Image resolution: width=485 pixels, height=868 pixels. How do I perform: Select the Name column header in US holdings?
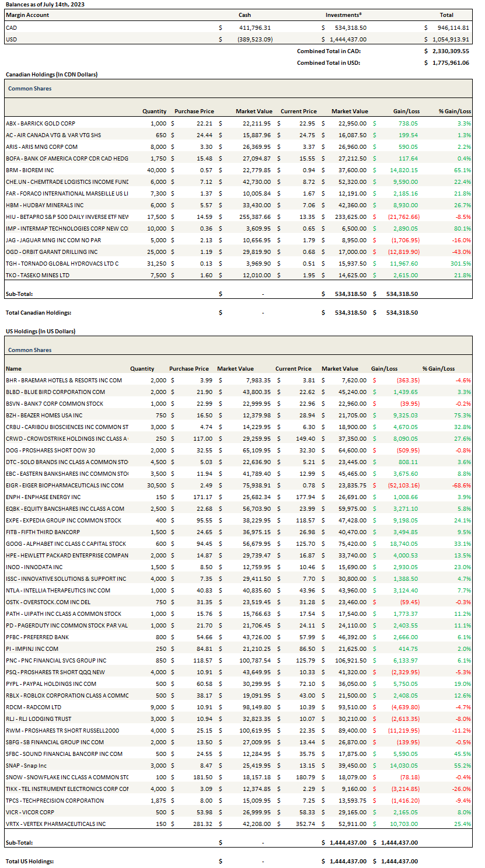click(x=13, y=369)
